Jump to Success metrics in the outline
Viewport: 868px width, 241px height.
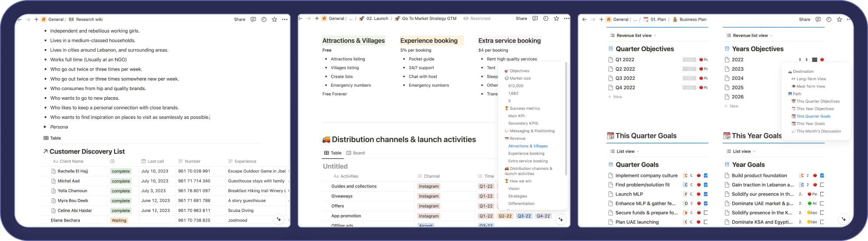coord(522,108)
